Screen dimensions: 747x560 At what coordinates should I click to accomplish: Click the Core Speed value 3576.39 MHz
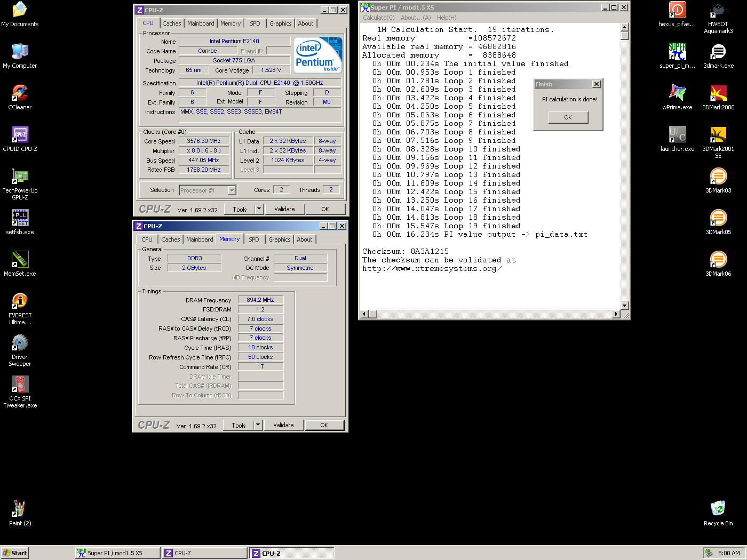(204, 141)
